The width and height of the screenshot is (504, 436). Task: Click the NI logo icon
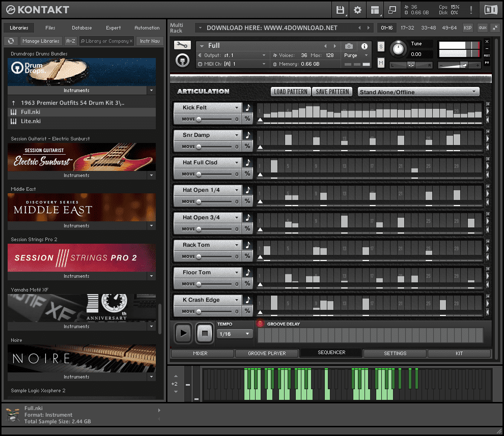(x=491, y=10)
